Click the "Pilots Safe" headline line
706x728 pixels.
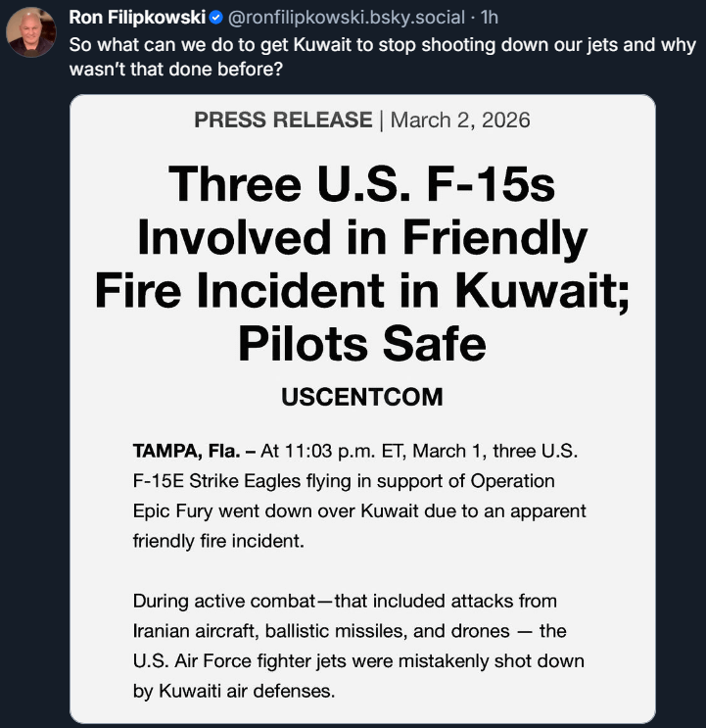coord(362,343)
